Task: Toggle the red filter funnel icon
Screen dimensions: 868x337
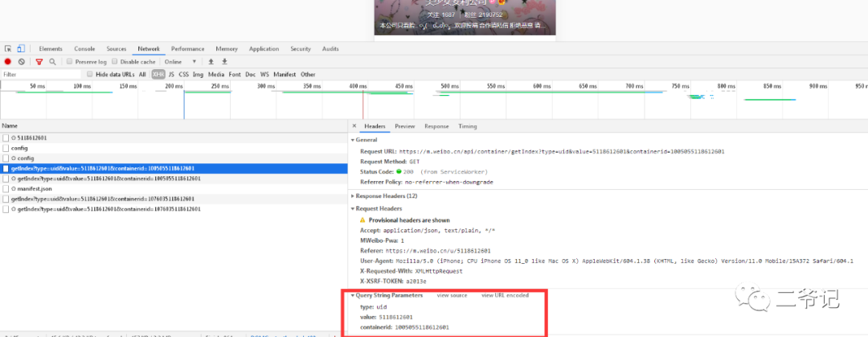Action: (x=39, y=61)
